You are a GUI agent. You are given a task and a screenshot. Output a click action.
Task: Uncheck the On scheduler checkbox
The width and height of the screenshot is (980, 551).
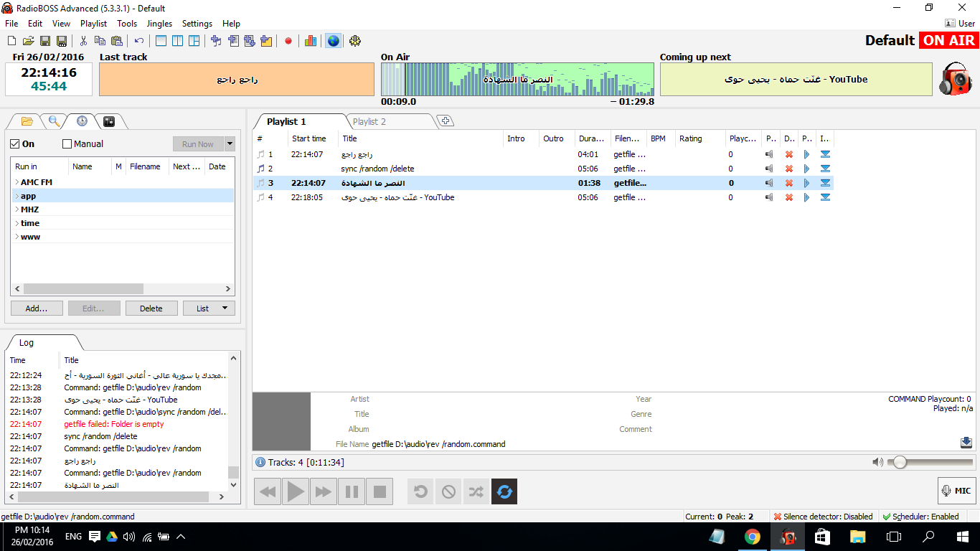15,144
